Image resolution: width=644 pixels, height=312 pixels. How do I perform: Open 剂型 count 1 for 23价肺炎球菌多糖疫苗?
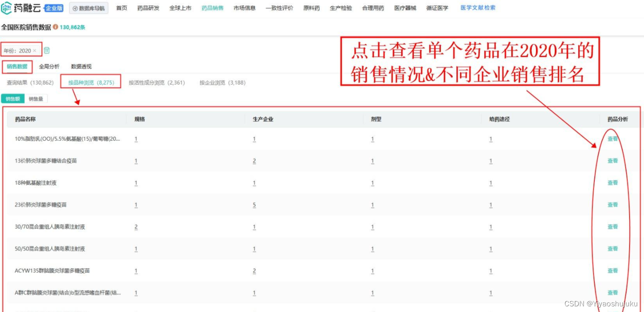pos(373,205)
